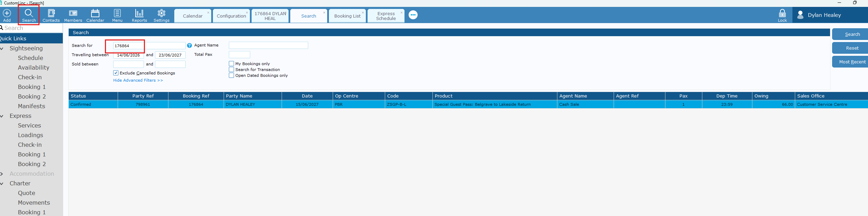Click Travelling between end date 23/06/2027
This screenshot has height=216, width=868.
[x=170, y=55]
